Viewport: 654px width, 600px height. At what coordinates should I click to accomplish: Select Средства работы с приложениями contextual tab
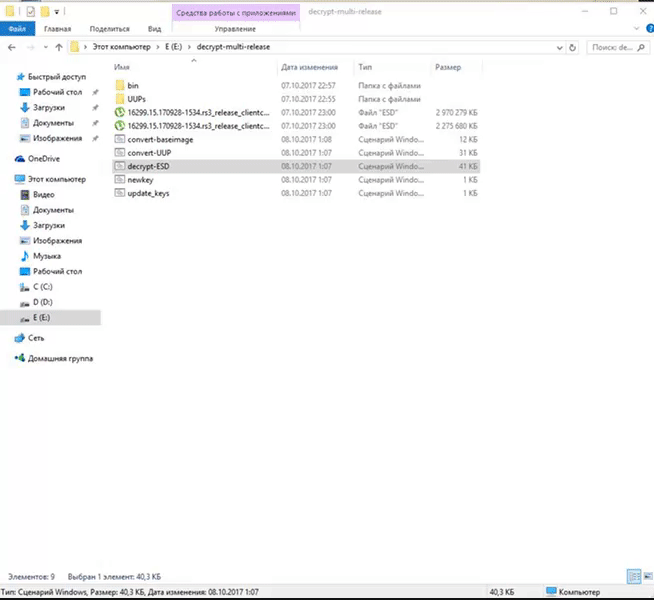click(x=236, y=13)
